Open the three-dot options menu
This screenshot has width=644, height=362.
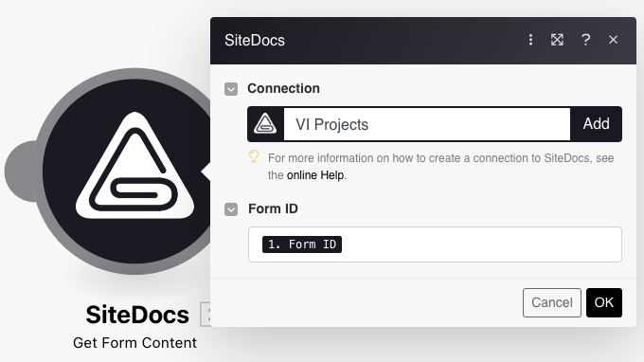point(530,40)
